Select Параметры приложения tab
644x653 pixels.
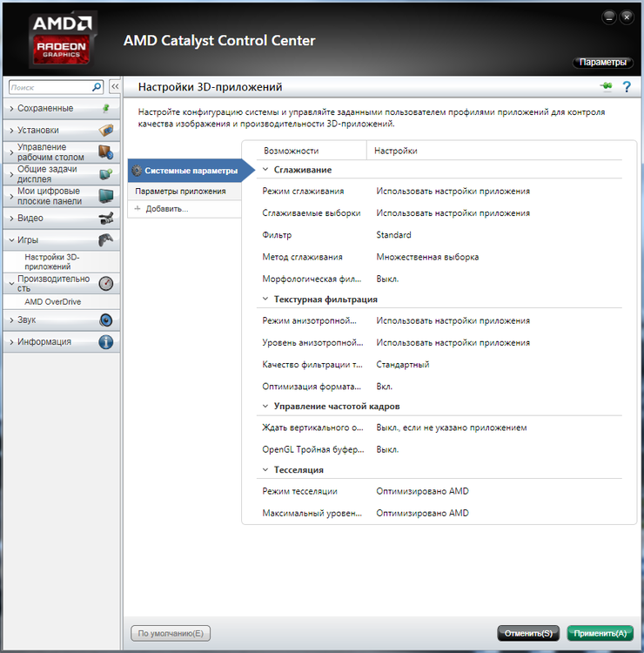[x=184, y=192]
